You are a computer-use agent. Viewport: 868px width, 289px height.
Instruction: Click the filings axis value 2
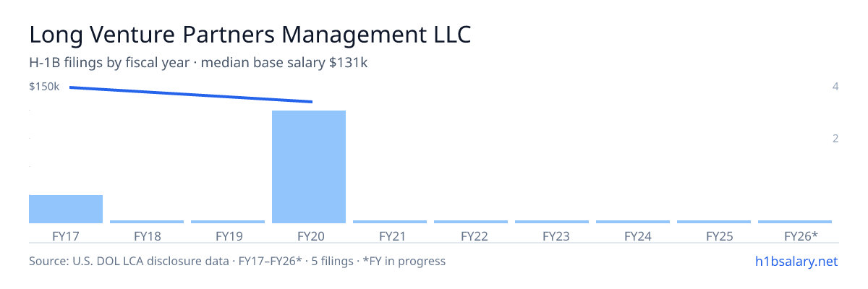[835, 138]
